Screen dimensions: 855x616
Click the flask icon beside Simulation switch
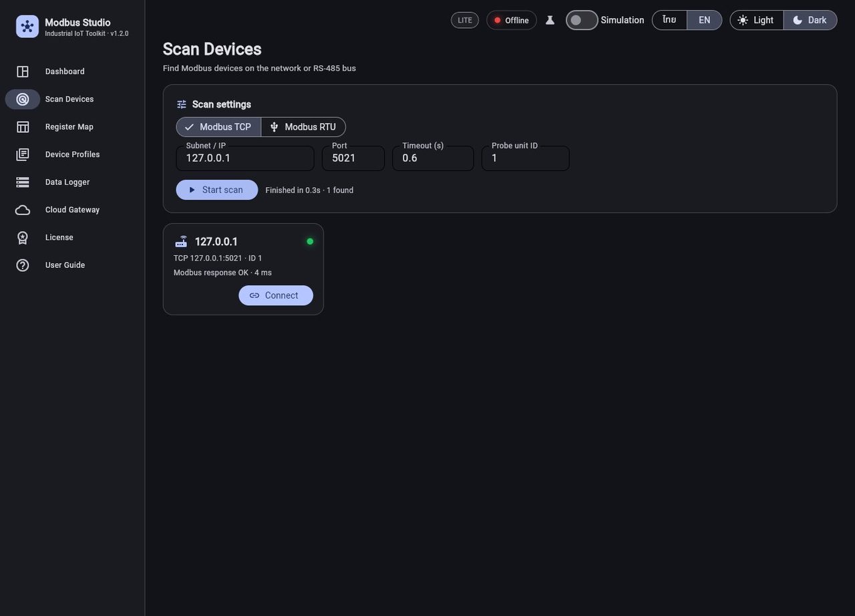tap(550, 20)
